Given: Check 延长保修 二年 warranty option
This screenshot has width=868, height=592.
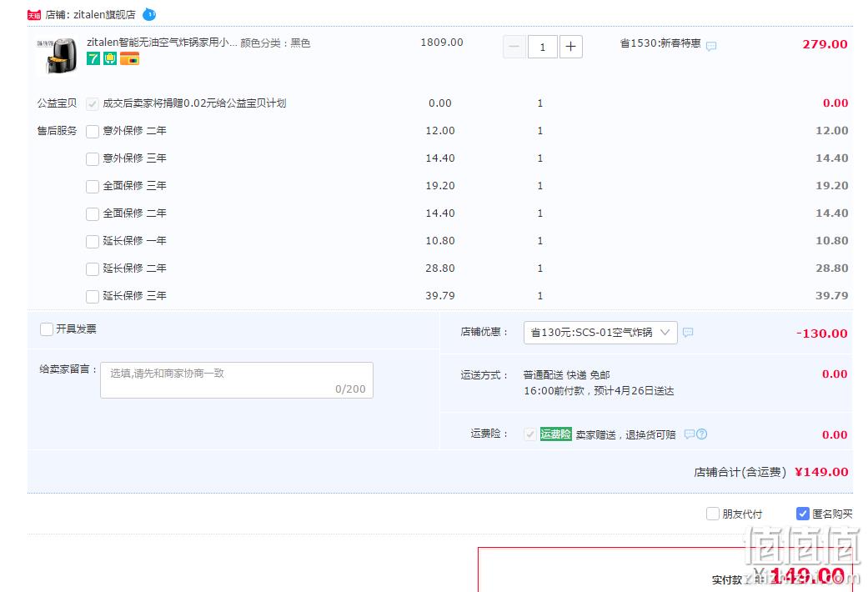Looking at the screenshot, I should tap(93, 269).
